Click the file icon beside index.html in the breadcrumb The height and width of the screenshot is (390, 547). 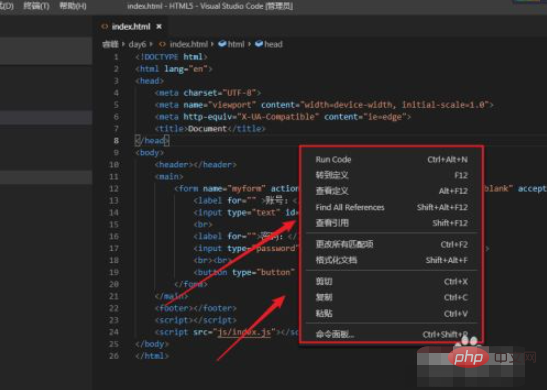(162, 44)
